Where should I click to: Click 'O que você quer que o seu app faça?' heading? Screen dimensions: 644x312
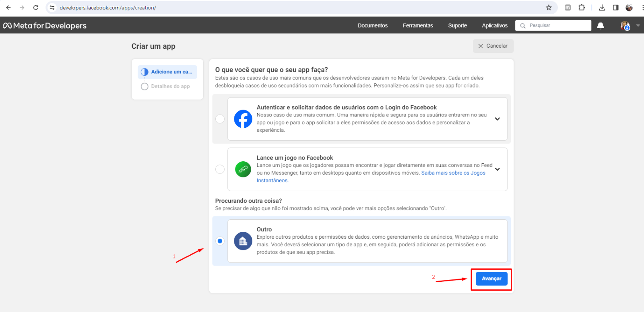pos(271,70)
